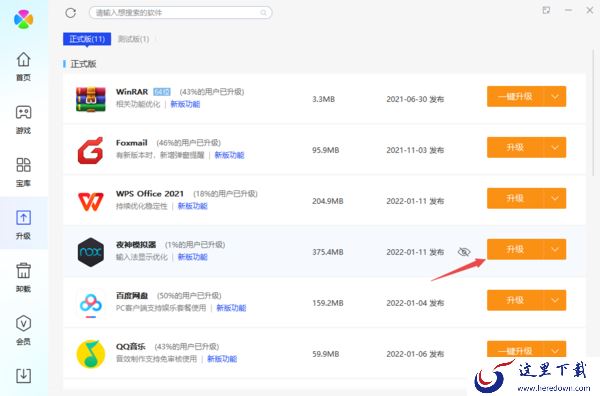Click the Foxmail application icon
Screen dimensions: 600x396
click(91, 150)
